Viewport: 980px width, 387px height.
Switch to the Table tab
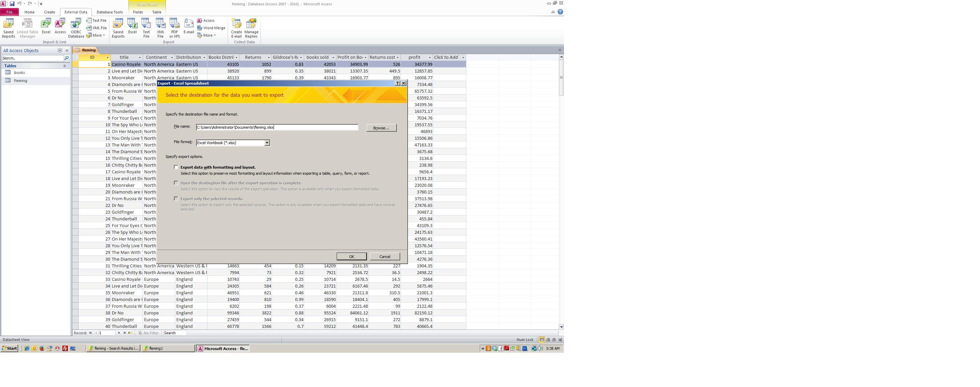point(157,12)
